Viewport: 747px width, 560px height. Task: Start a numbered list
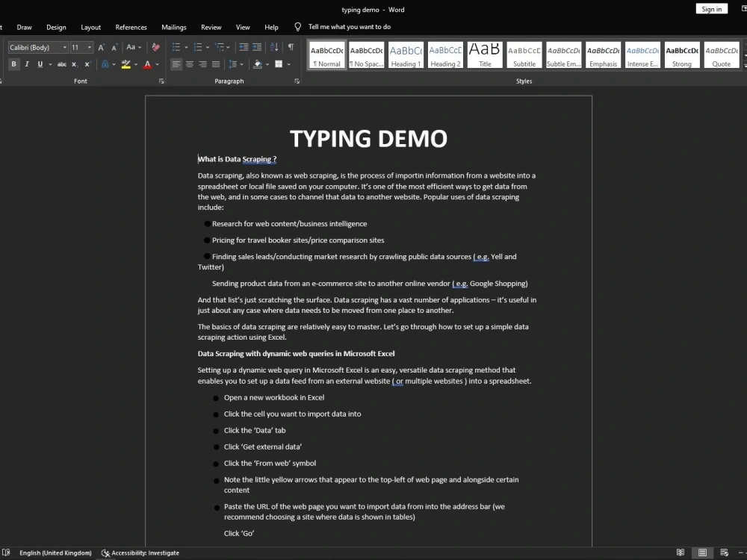tap(198, 47)
